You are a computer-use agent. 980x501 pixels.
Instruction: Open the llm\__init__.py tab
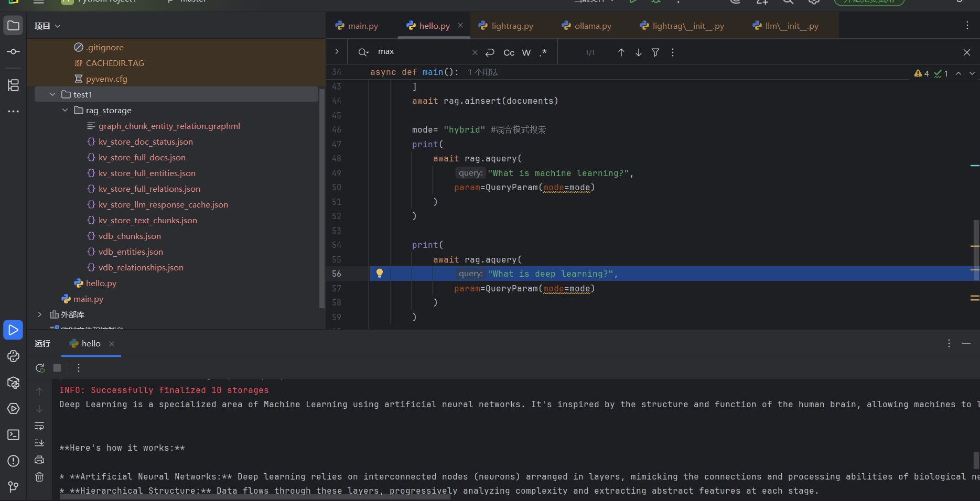point(785,26)
